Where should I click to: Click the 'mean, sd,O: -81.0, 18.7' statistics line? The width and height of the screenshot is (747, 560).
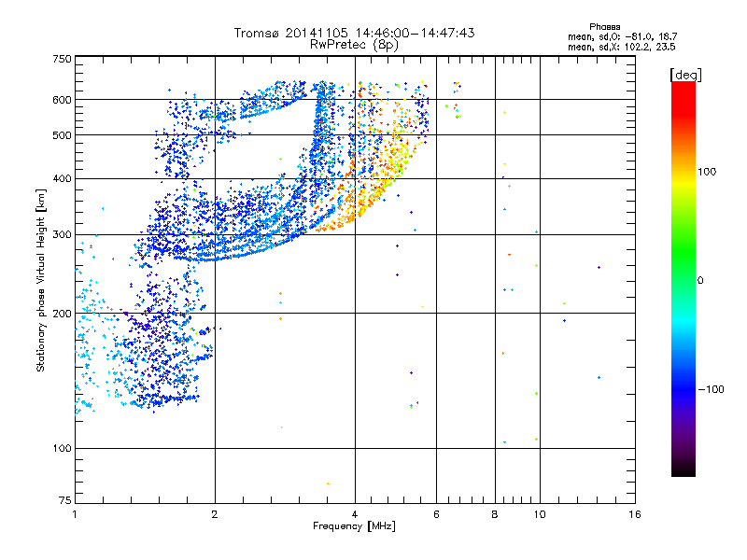[x=622, y=36]
